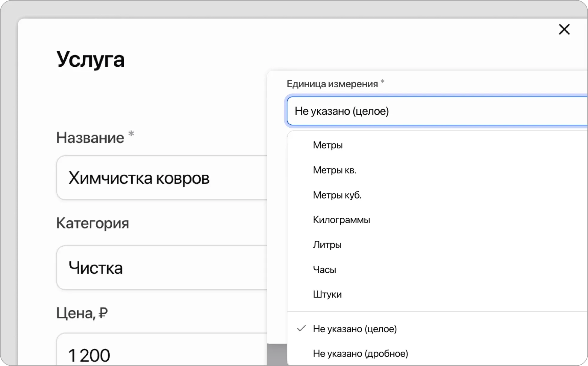Click the asterisk next to Название label
Image resolution: width=588 pixels, height=366 pixels.
tap(131, 134)
